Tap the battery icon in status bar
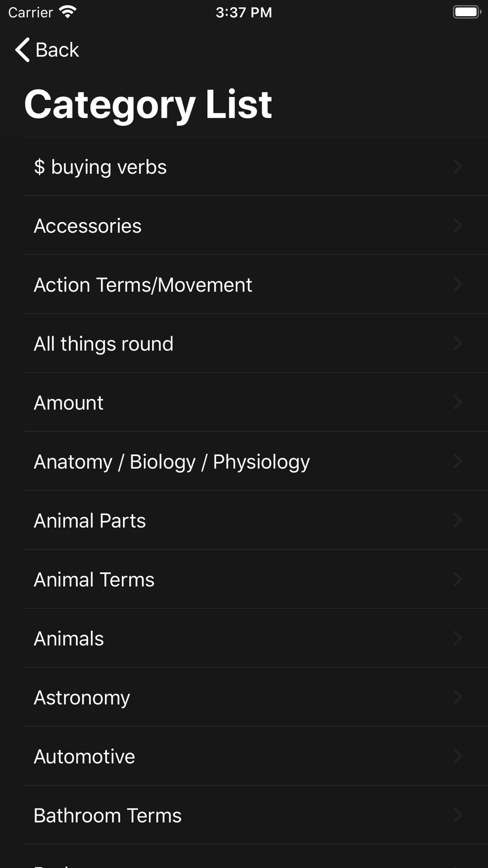 tap(467, 12)
